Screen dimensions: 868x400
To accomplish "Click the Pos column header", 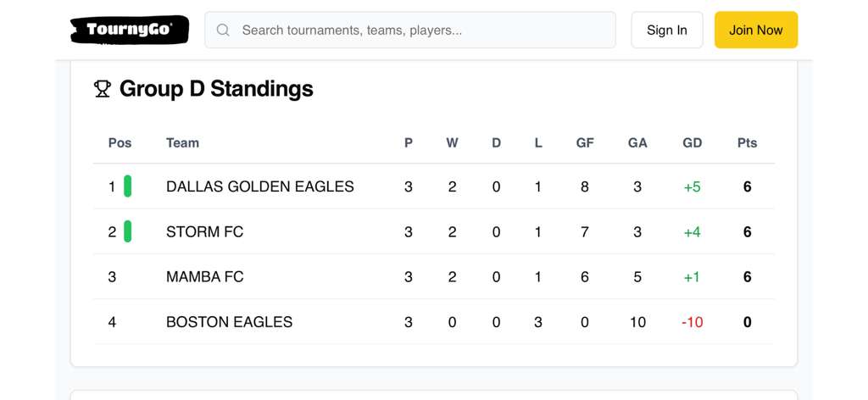I will pyautogui.click(x=120, y=142).
